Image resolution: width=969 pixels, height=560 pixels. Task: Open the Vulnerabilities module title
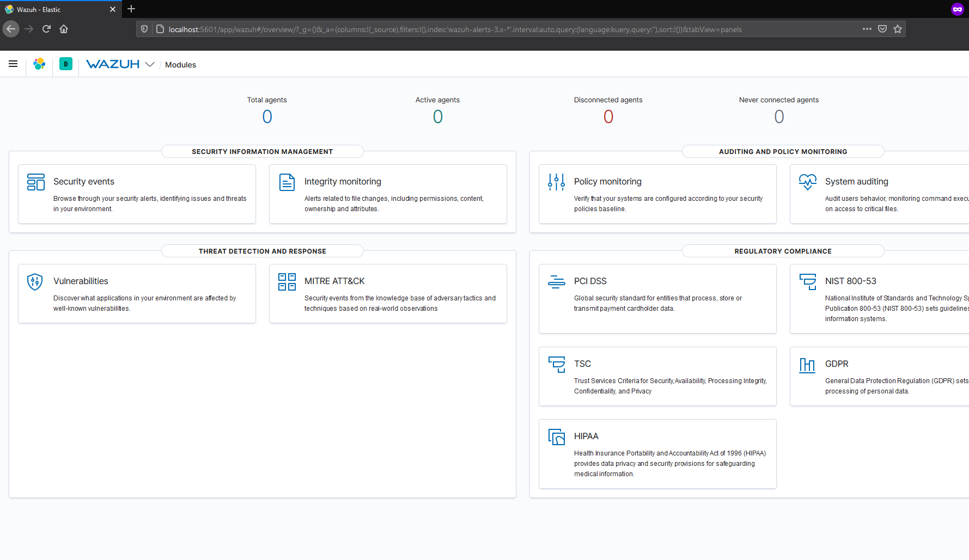click(81, 281)
